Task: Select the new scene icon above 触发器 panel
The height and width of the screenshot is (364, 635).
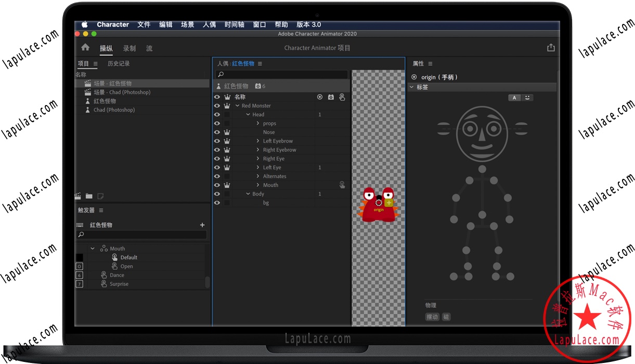Action: pos(78,196)
